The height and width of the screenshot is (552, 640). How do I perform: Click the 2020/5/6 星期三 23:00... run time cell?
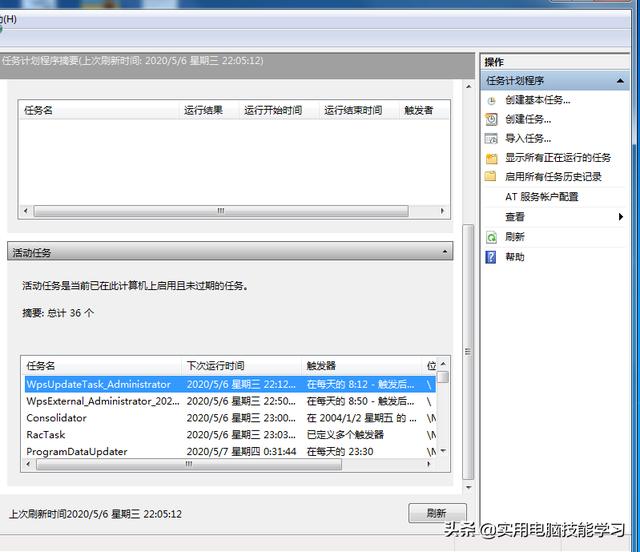[x=241, y=418]
